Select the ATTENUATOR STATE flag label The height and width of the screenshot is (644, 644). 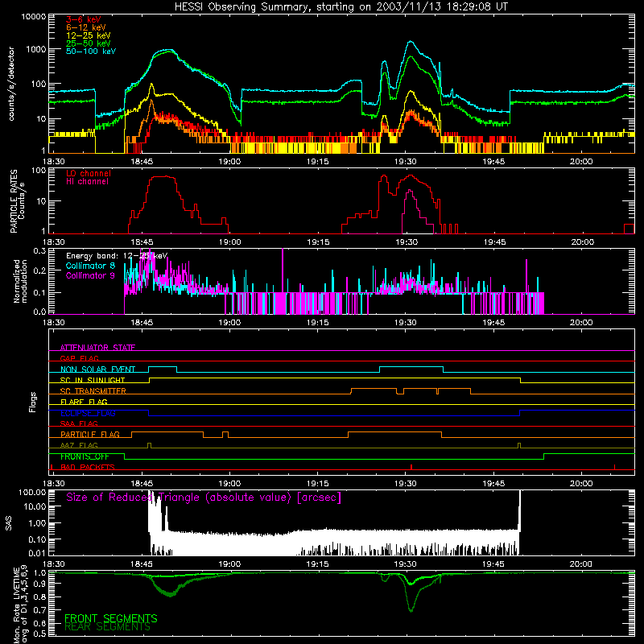pos(97,348)
